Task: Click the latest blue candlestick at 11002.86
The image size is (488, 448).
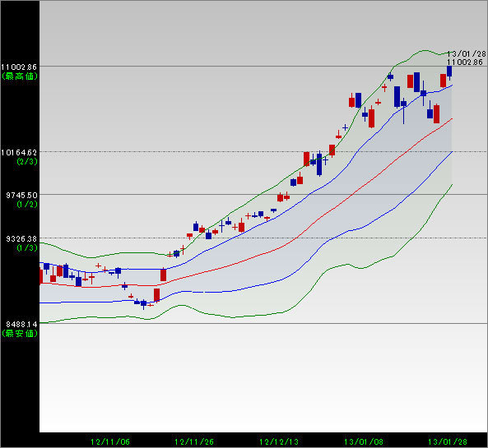Action: (x=449, y=72)
